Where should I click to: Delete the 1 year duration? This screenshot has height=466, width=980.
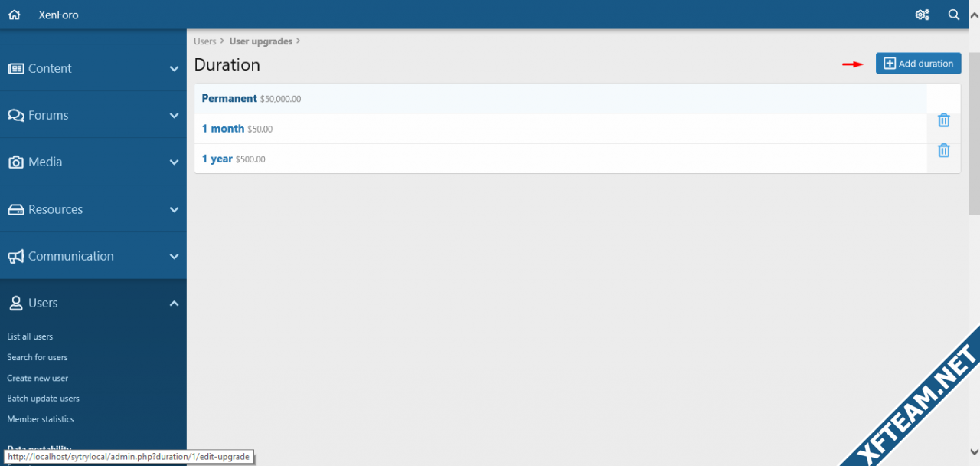[x=944, y=150]
